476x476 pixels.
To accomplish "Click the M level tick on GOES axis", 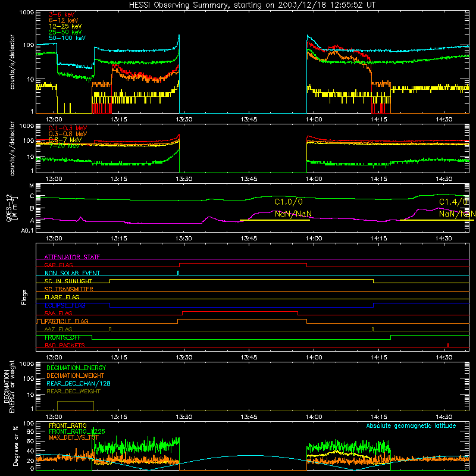I will [32, 186].
